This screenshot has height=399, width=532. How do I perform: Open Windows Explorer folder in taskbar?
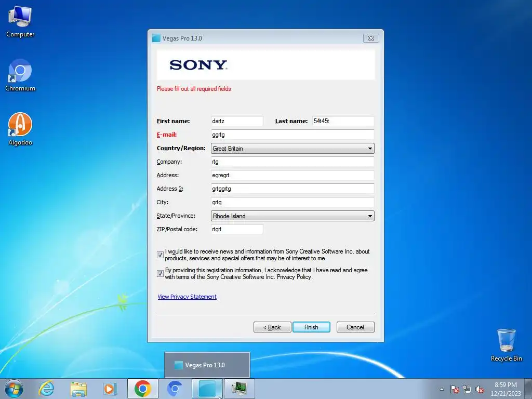(78, 389)
